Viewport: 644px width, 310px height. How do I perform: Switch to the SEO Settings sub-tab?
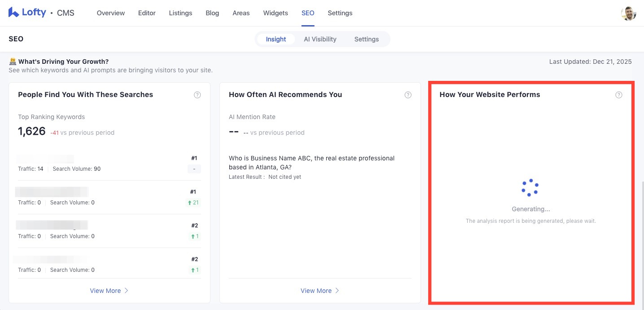point(366,39)
